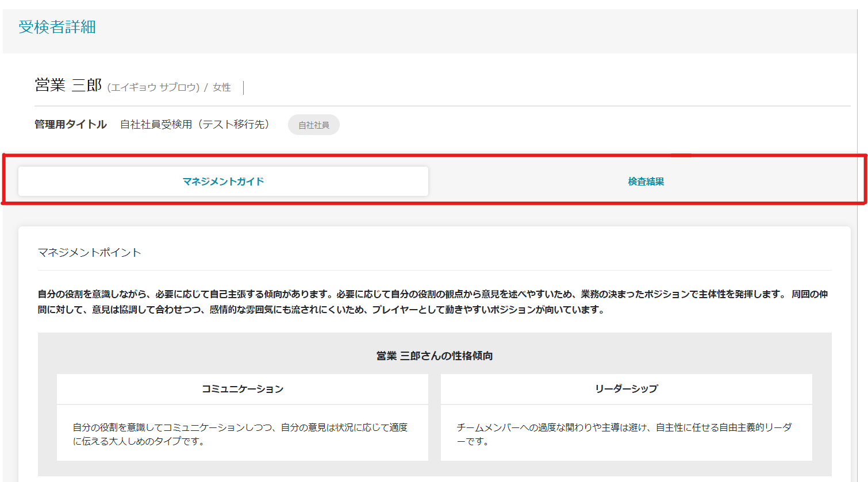Image resolution: width=868 pixels, height=482 pixels.
Task: Click the divider line under the examinee name
Action: [434, 105]
